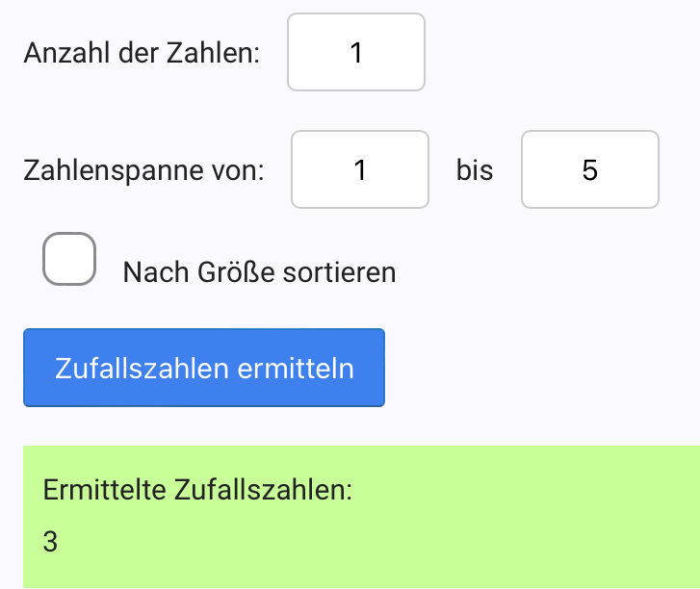700x589 pixels.
Task: Click the 'Anzahl der Zahlen' input field
Action: (355, 52)
